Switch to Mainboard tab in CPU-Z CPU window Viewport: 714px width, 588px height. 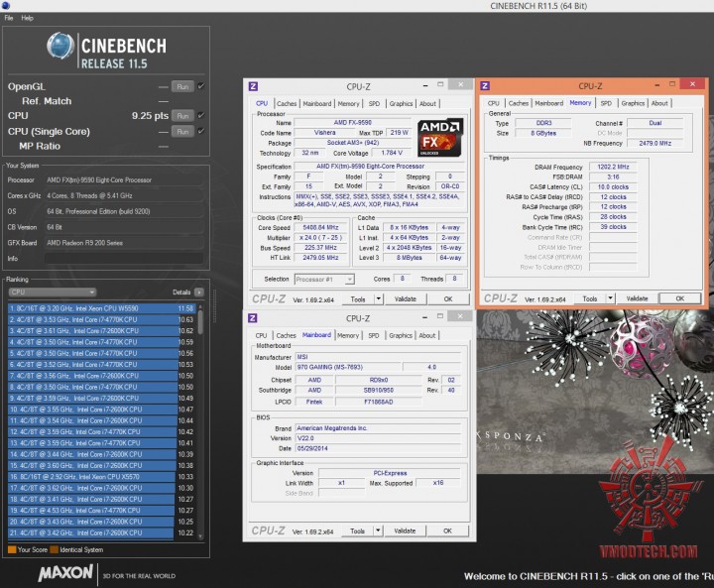pos(317,103)
